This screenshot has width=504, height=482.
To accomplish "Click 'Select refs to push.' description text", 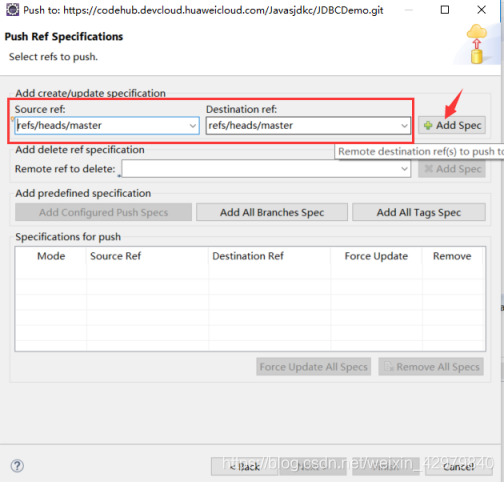I will point(53,57).
